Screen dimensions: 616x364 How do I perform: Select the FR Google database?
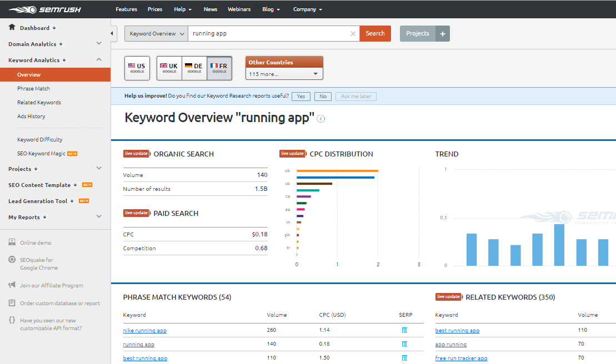(x=219, y=68)
